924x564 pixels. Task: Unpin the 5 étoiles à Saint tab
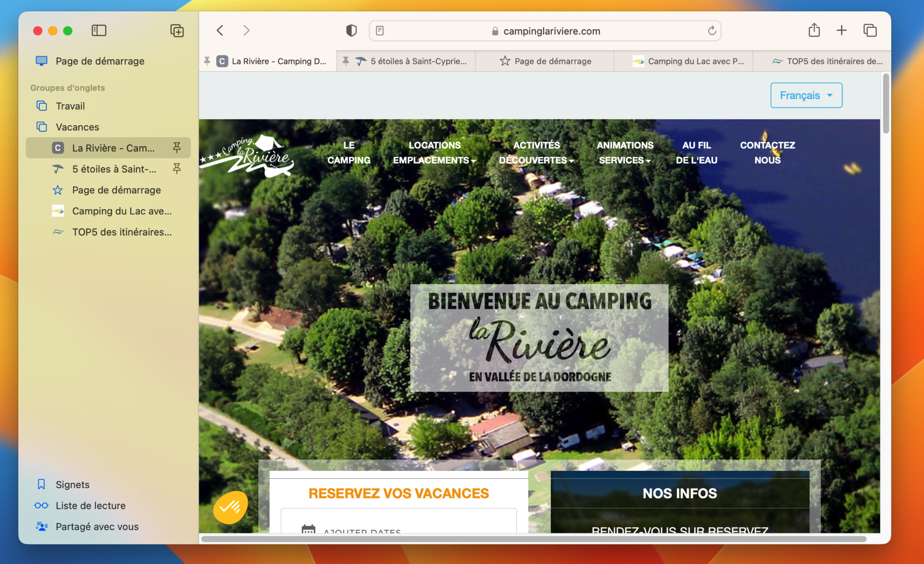[x=176, y=169]
